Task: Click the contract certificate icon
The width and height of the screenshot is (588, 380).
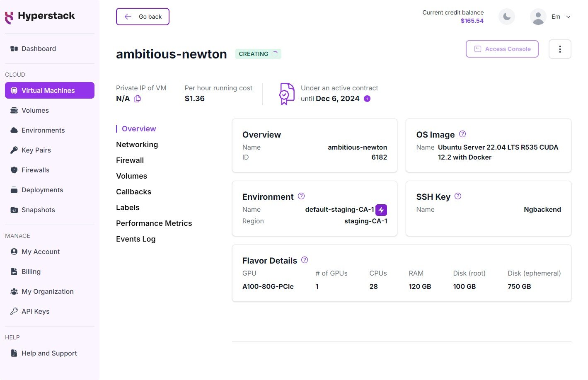Action: (286, 94)
